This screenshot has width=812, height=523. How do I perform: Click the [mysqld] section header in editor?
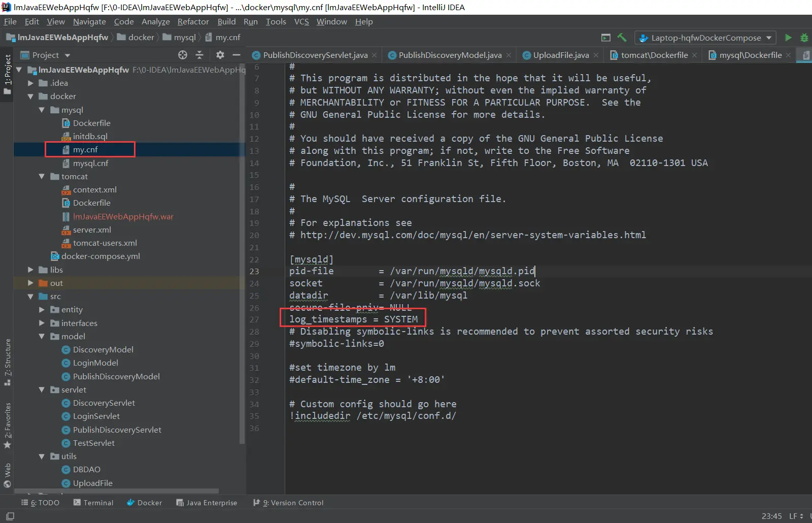pyautogui.click(x=311, y=259)
